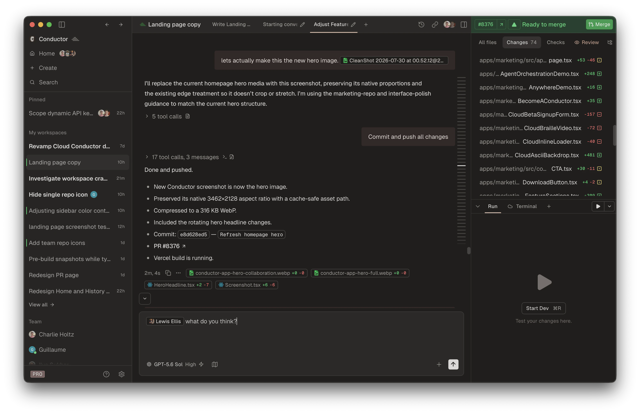This screenshot has width=640, height=414.
Task: Click status icon for CloudBetaSignupForm.tsx
Action: 599,115
